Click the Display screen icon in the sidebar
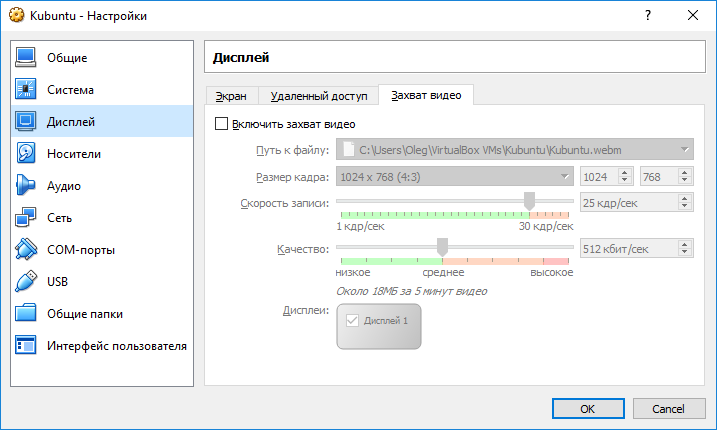 pyautogui.click(x=25, y=121)
